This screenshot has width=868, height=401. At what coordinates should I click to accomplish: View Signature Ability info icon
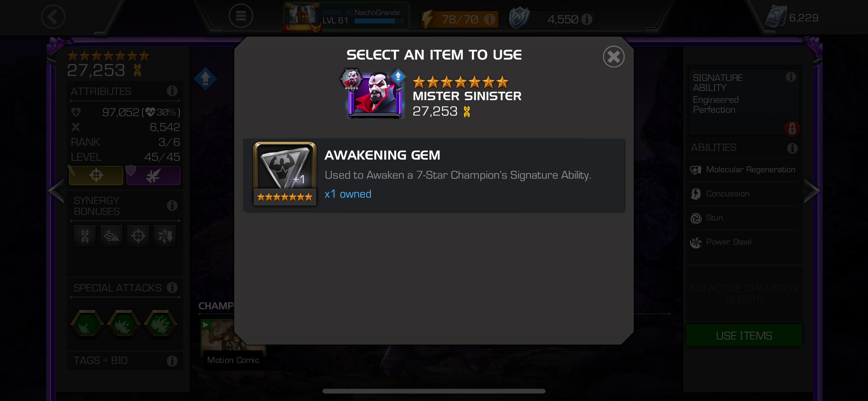pos(791,77)
